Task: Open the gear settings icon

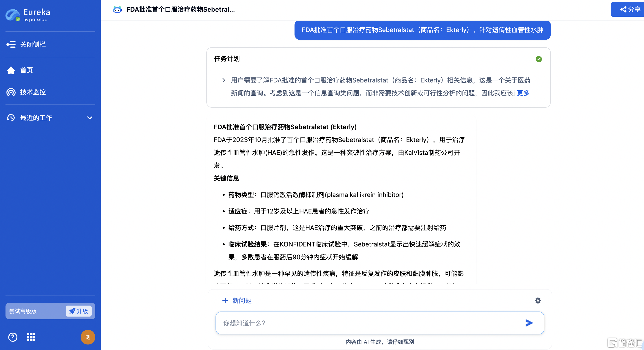Action: [x=538, y=301]
